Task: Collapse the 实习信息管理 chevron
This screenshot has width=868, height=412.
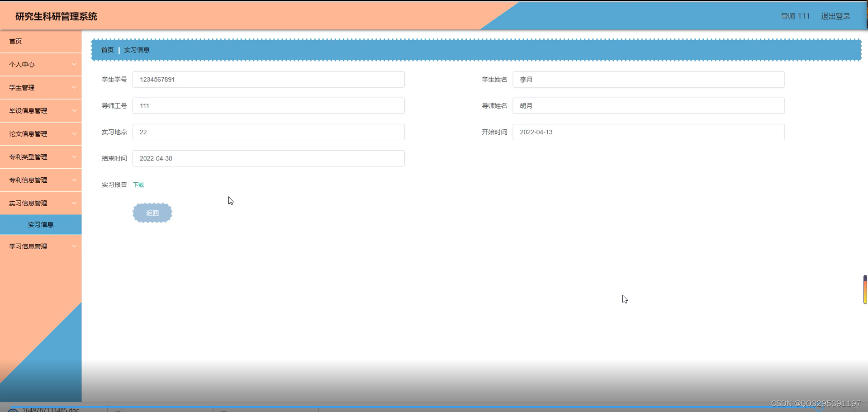Action: pos(74,203)
